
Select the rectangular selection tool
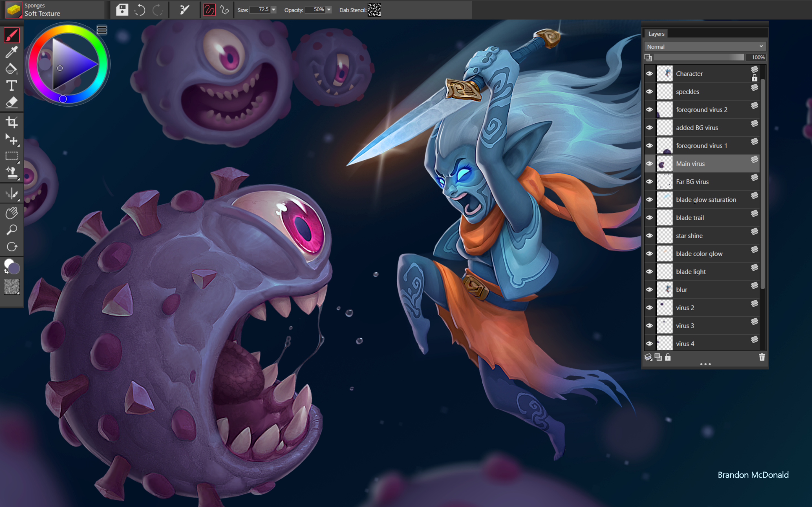[11, 155]
